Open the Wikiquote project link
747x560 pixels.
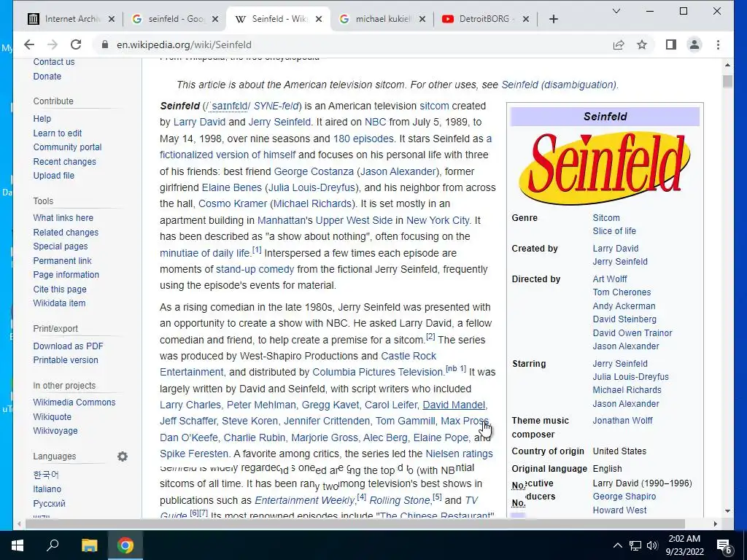click(52, 416)
